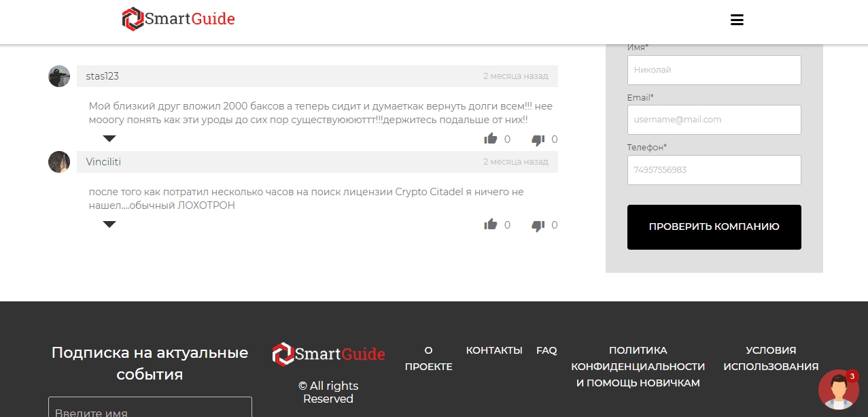The image size is (868, 417).
Task: Like the comment by stas123
Action: 491,139
